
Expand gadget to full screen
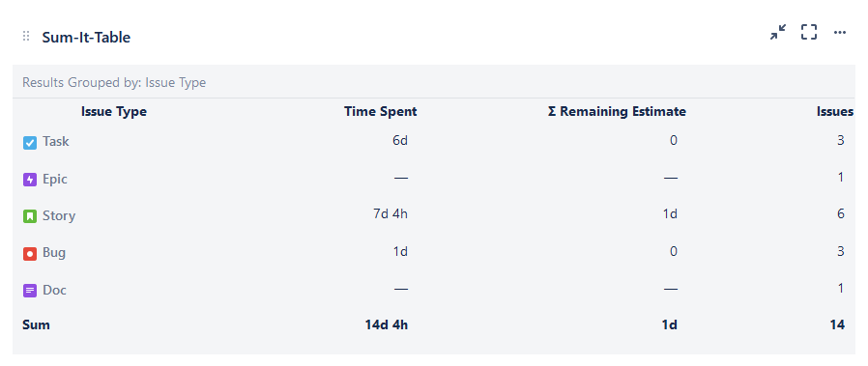pos(809,32)
